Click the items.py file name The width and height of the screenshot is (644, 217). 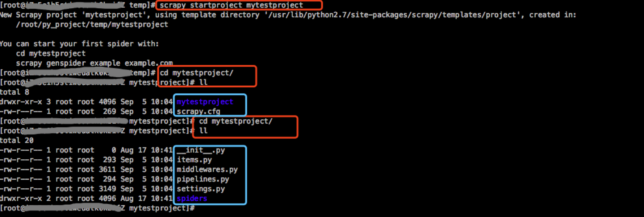194,160
